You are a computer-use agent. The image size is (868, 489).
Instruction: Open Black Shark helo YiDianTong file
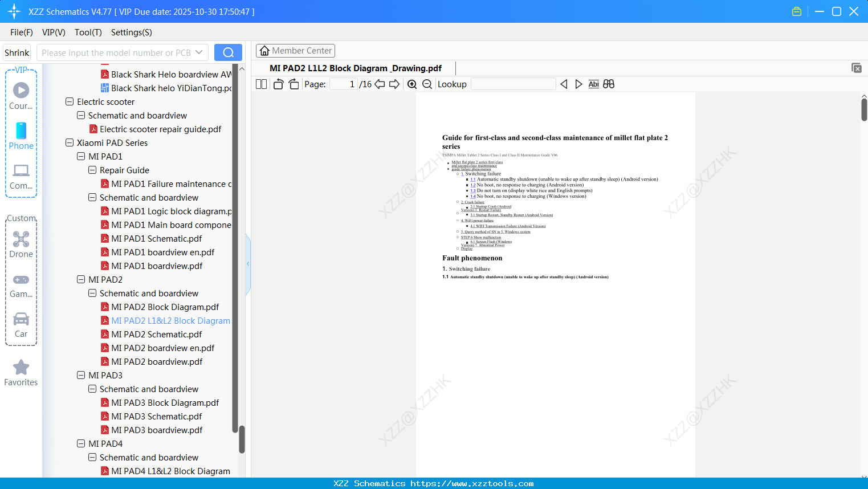pos(166,88)
